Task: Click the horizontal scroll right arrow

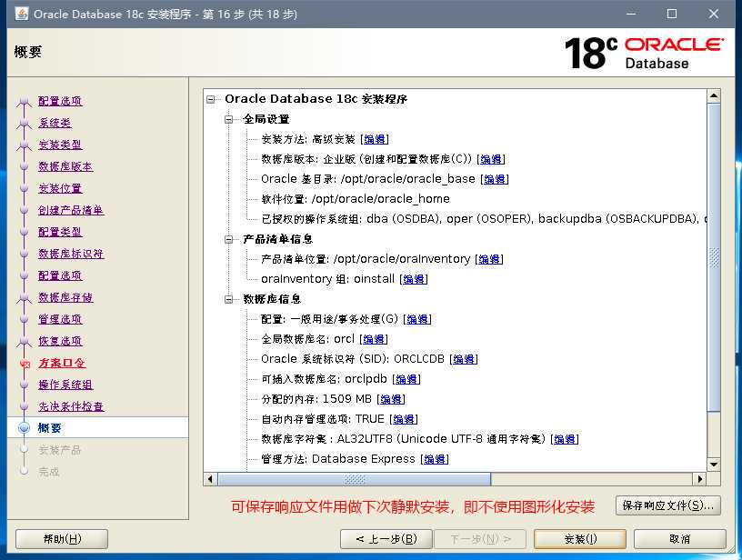Action: [700, 479]
